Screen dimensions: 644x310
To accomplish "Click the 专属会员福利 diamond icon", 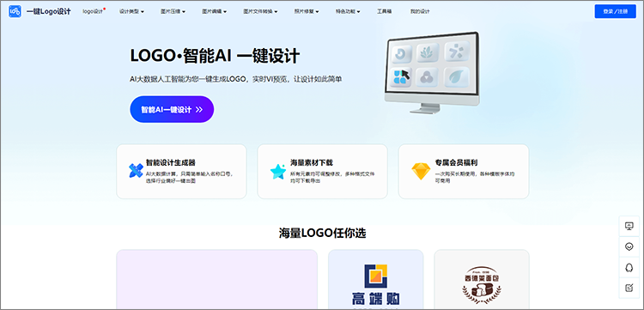I will coord(421,171).
